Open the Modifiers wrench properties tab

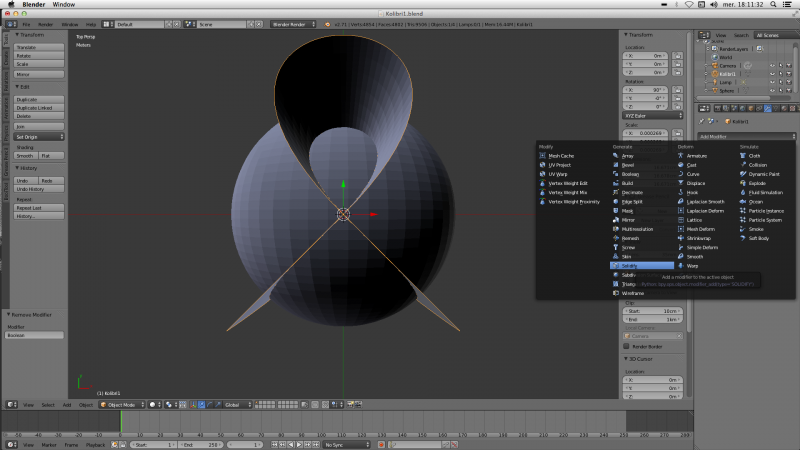point(767,108)
